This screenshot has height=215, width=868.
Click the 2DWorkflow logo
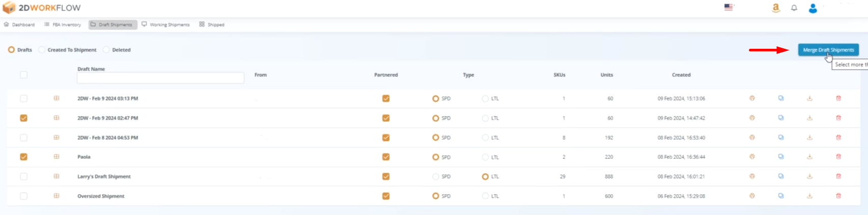click(x=42, y=8)
